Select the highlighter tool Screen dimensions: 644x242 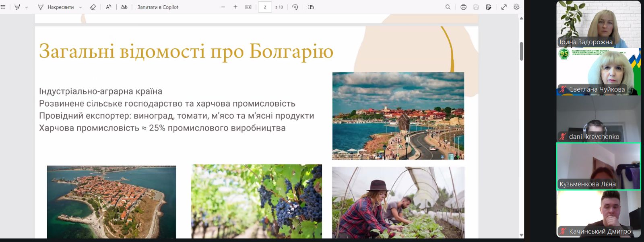tap(17, 7)
